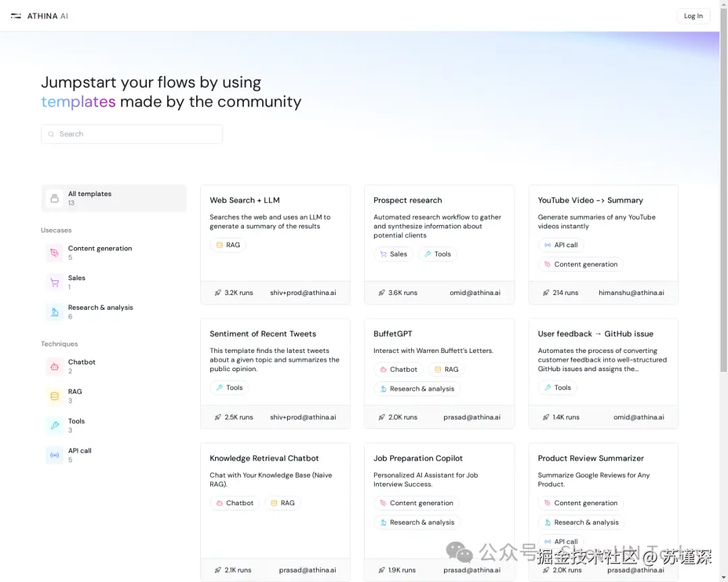Click Sales tag on Prospect research card

coord(393,255)
